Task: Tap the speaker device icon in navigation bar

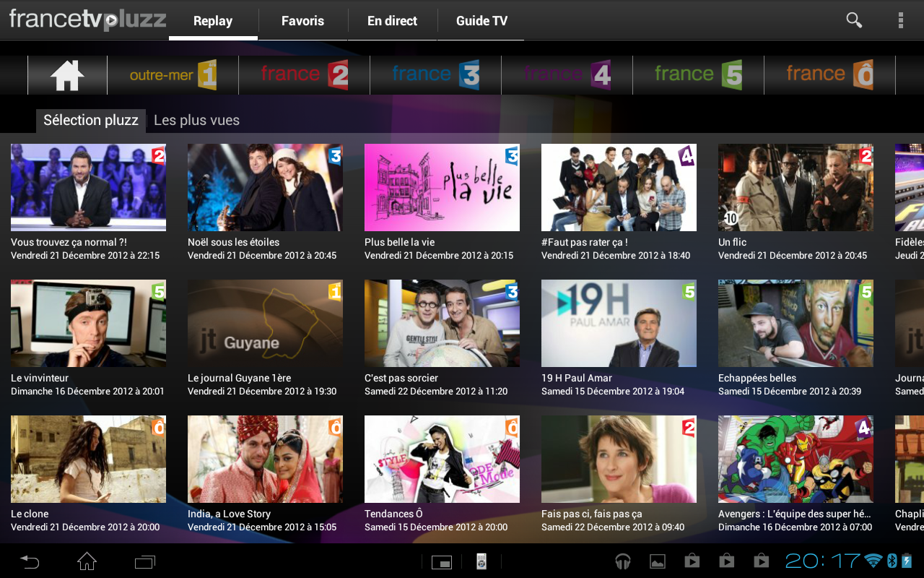Action: coord(481,561)
